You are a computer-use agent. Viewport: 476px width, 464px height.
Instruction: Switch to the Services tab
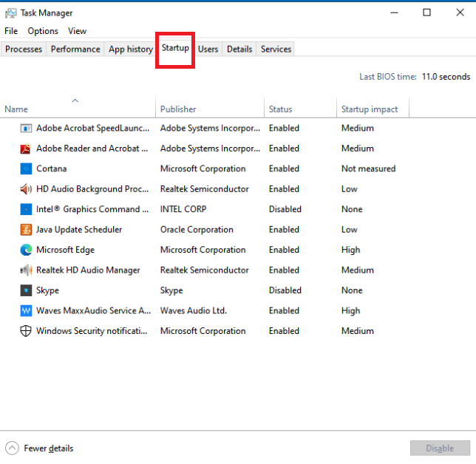(x=276, y=50)
